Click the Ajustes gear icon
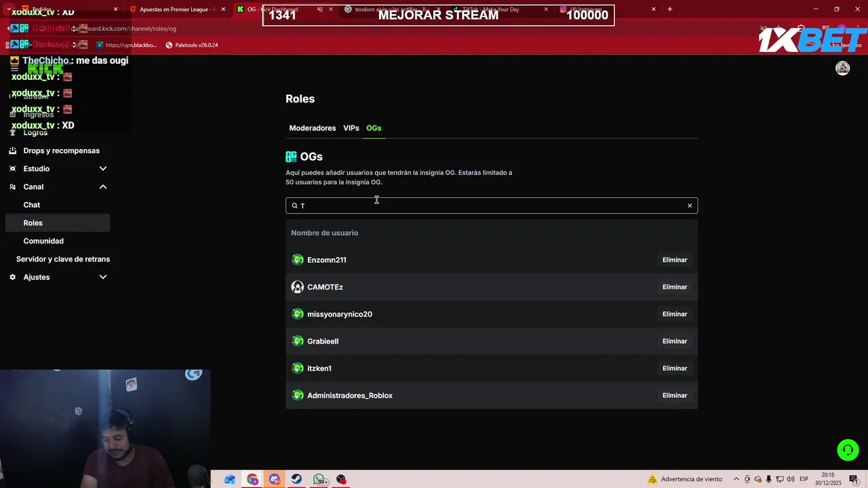Screen dimensions: 868x488 (13, 277)
